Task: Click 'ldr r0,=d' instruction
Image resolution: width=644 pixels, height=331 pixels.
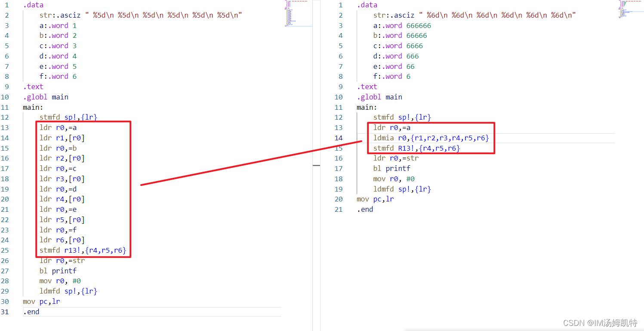Action: pos(58,189)
